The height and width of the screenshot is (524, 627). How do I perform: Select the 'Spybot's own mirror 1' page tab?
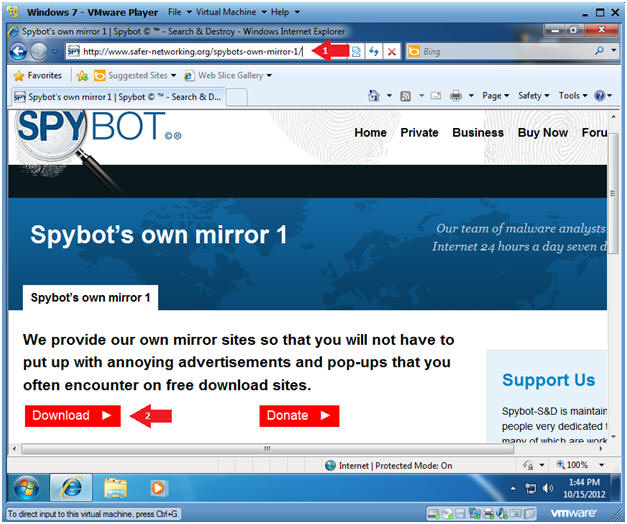click(90, 298)
